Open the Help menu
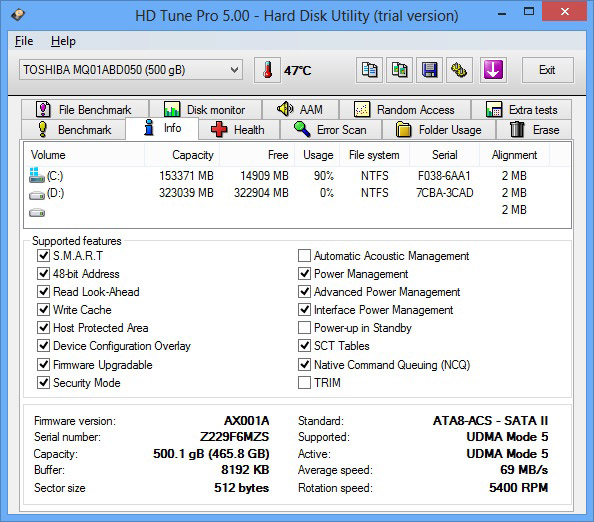 pyautogui.click(x=63, y=41)
